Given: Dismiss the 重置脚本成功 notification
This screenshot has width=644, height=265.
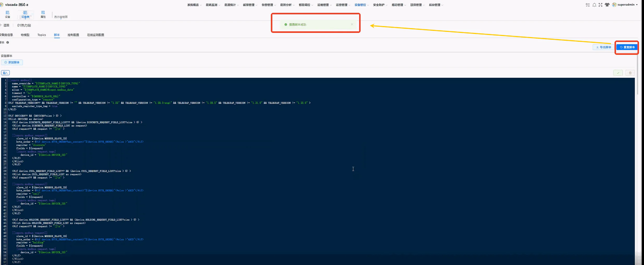Looking at the screenshot, I should [352, 24].
